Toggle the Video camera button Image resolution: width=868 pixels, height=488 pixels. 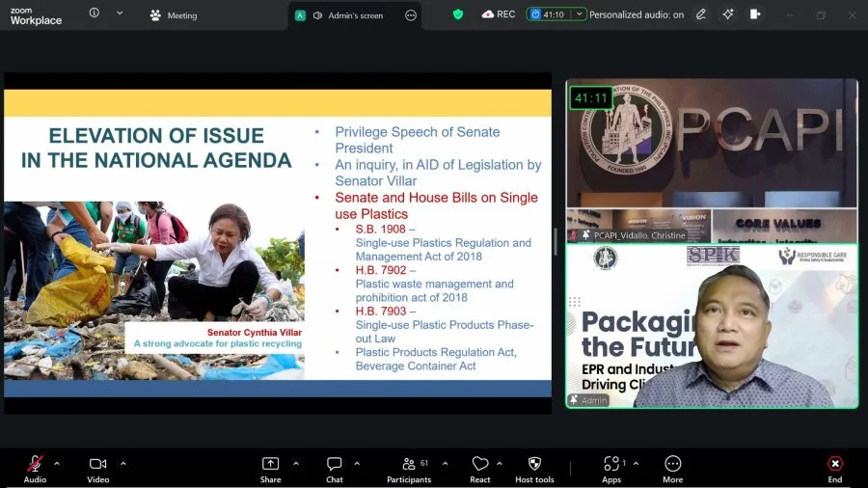click(98, 469)
